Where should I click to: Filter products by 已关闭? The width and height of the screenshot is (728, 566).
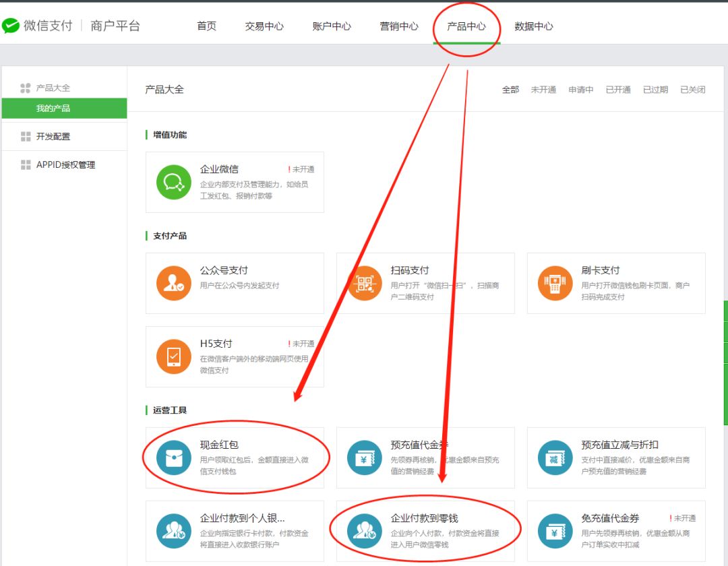click(x=693, y=90)
